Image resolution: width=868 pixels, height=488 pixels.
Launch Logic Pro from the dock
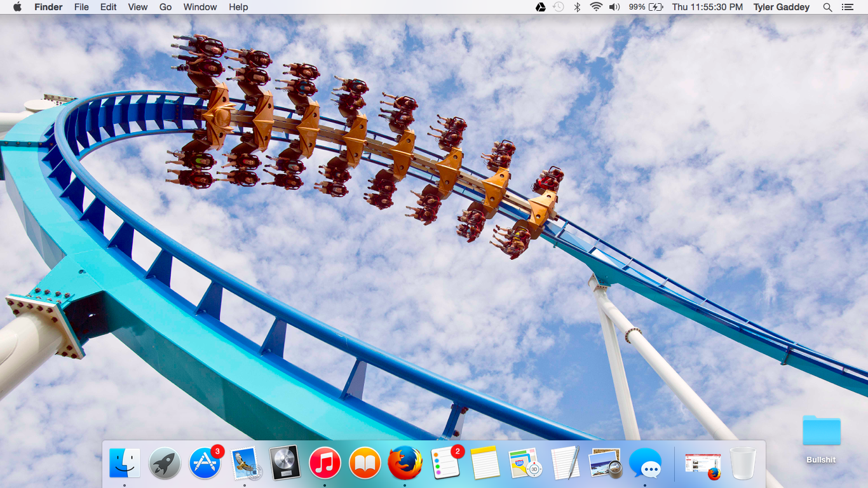click(x=285, y=463)
